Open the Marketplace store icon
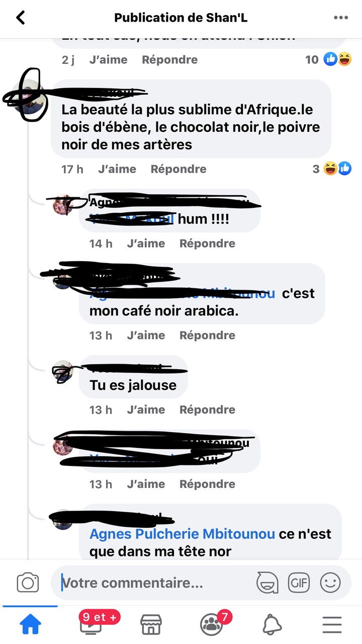Screen dimensions: 362x644 [151, 624]
